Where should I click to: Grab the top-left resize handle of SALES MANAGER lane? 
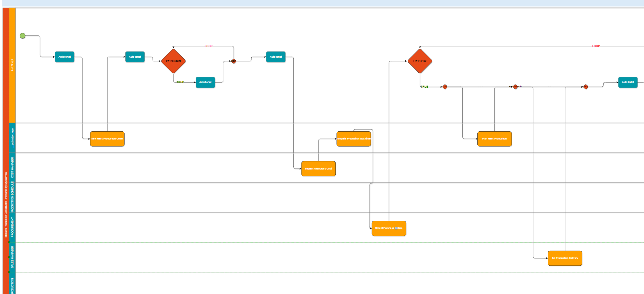coord(9,242)
